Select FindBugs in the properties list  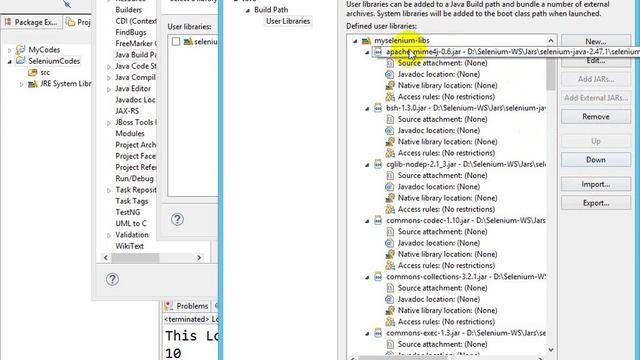pyautogui.click(x=131, y=32)
